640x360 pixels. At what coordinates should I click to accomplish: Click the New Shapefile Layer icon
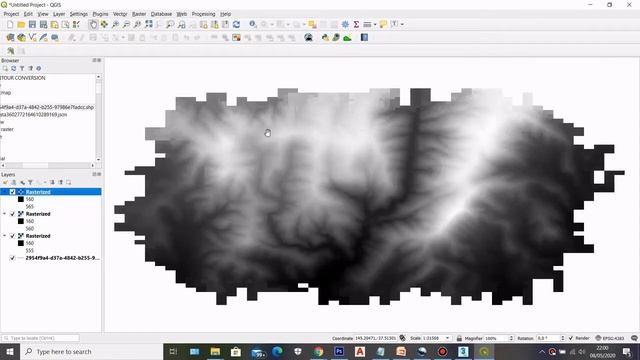pos(32,38)
